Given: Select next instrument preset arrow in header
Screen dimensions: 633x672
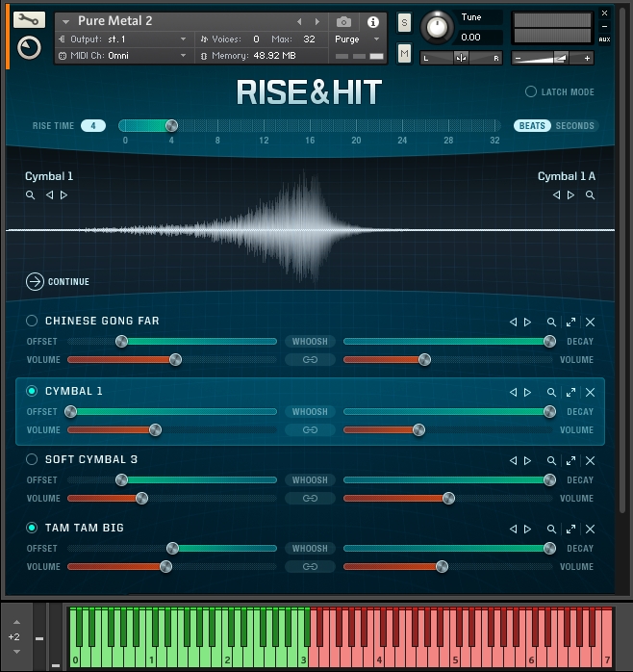Looking at the screenshot, I should point(317,21).
